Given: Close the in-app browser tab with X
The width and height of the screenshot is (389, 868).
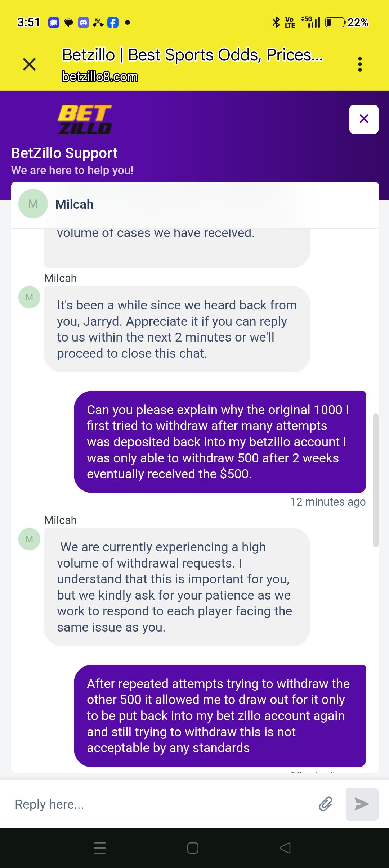Looking at the screenshot, I should point(29,64).
